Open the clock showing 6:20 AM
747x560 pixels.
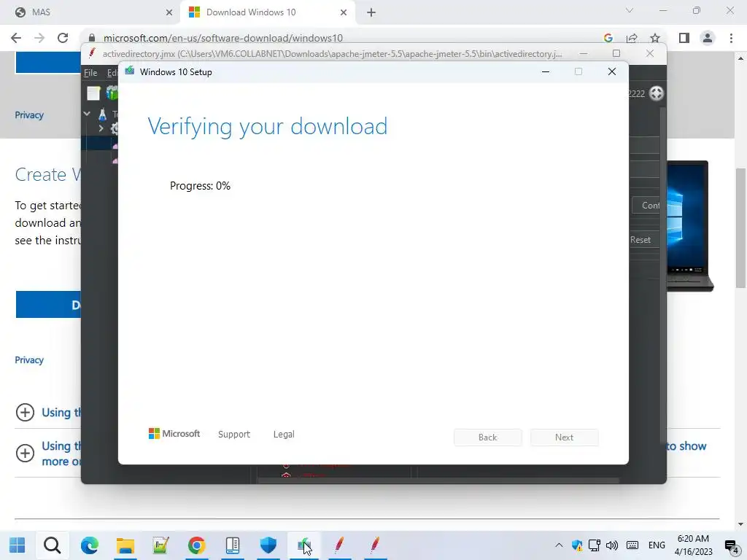point(694,545)
